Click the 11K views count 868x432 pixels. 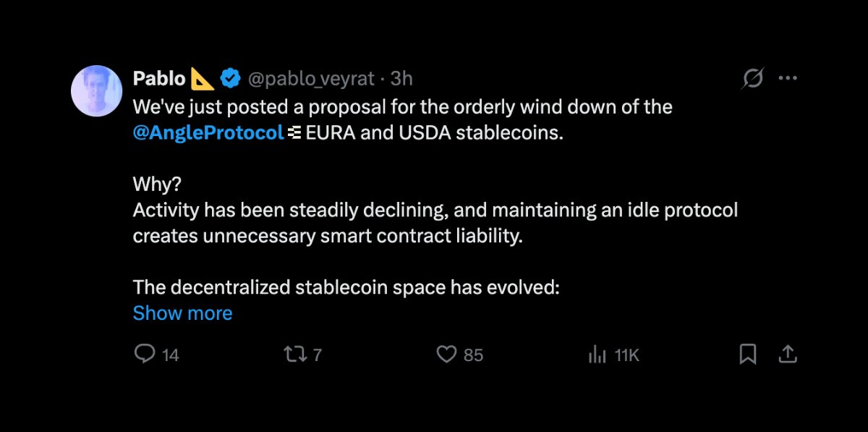pyautogui.click(x=626, y=355)
